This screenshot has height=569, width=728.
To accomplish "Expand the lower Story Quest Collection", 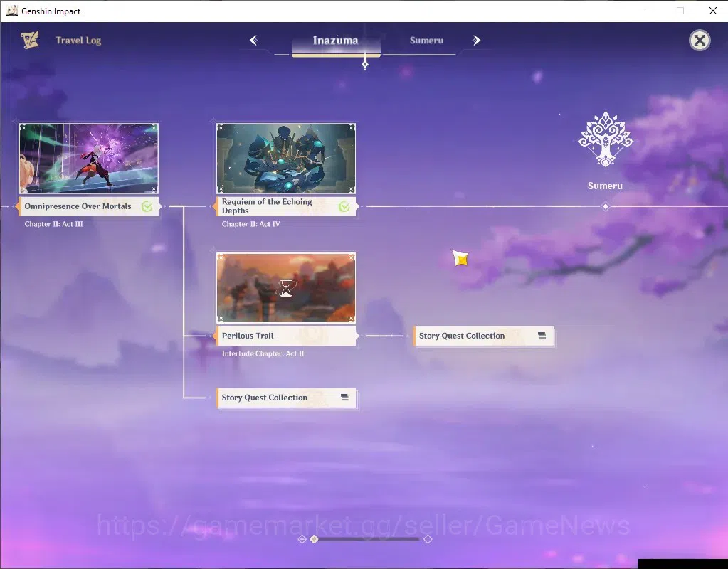I will [287, 398].
